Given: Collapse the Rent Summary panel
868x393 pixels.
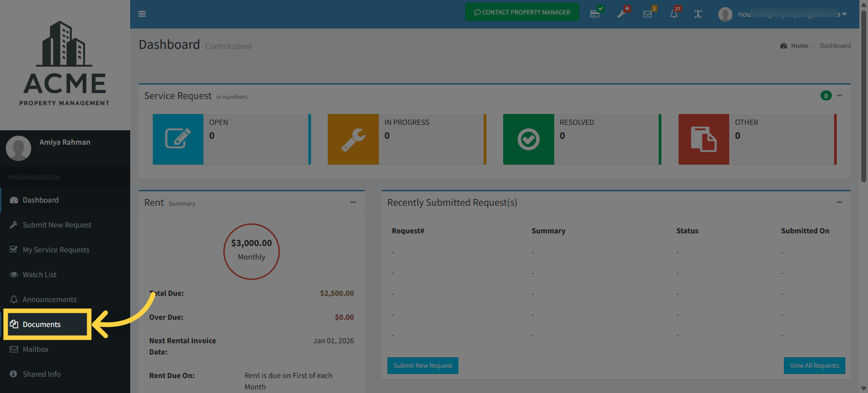Looking at the screenshot, I should click(353, 202).
